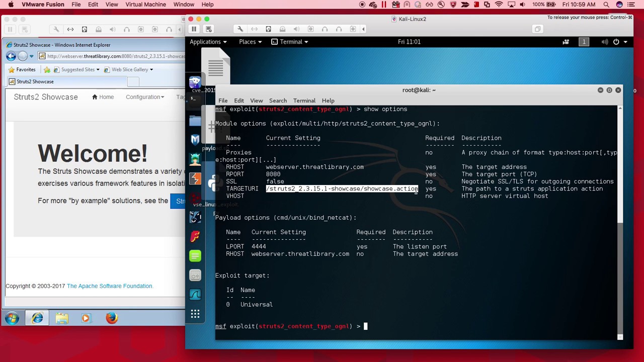Open Files folder icon in Kali dock
644x362 pixels.
[195, 120]
